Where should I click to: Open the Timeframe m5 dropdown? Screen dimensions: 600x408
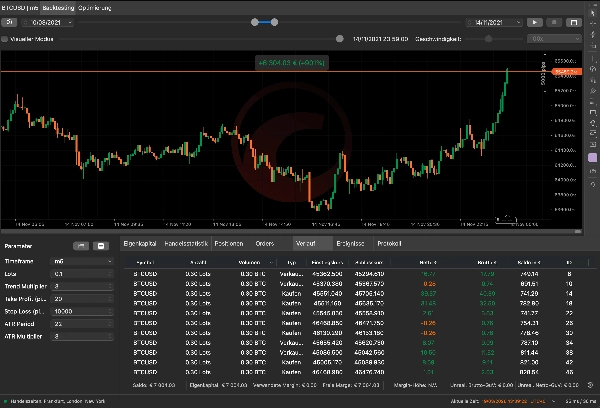[82, 261]
